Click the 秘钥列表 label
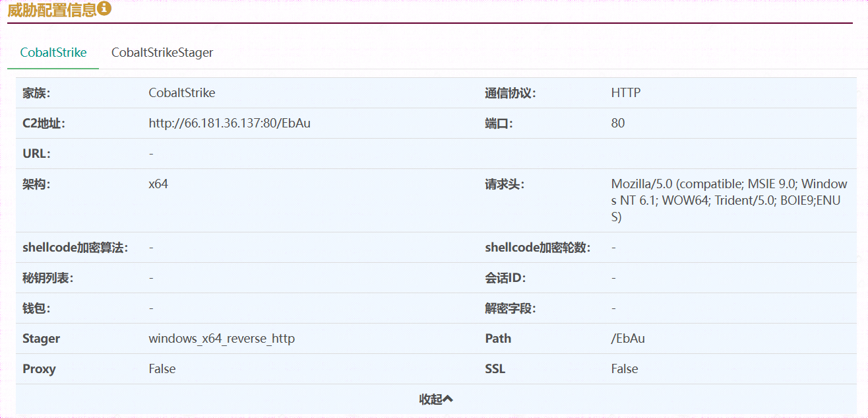This screenshot has height=418, width=868. coord(48,278)
